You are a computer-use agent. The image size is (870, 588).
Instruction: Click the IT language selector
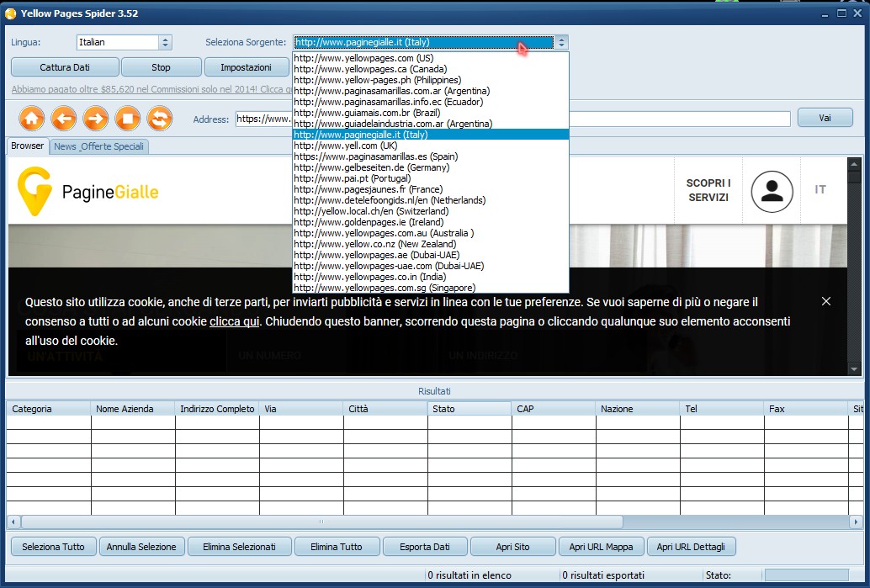820,190
